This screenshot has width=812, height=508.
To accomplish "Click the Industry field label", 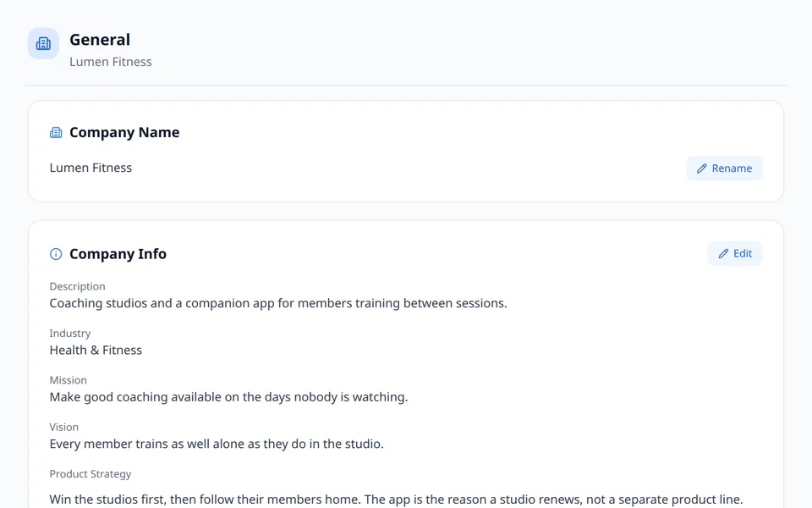I will 70,334.
